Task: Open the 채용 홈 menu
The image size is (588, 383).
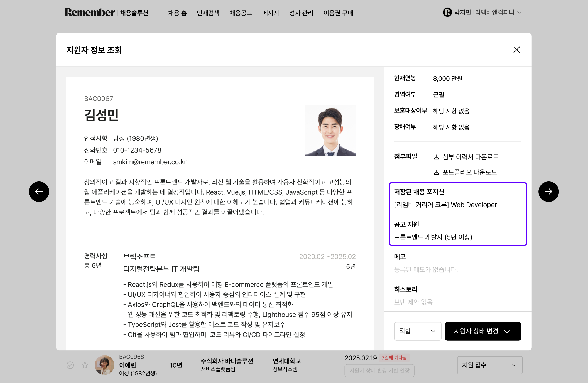Action: [177, 13]
